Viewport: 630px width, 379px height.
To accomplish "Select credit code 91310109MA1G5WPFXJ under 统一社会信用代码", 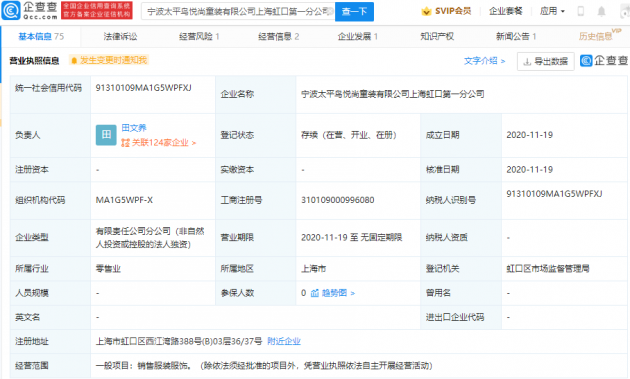I will 143,88.
